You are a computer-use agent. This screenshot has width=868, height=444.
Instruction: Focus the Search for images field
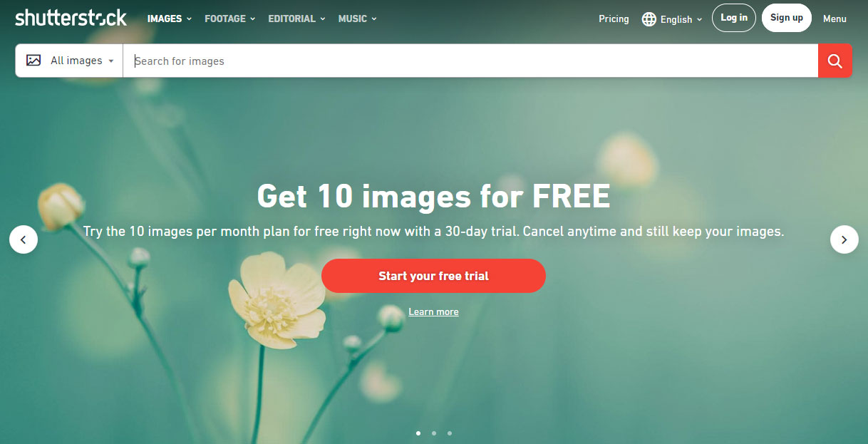pyautogui.click(x=470, y=61)
